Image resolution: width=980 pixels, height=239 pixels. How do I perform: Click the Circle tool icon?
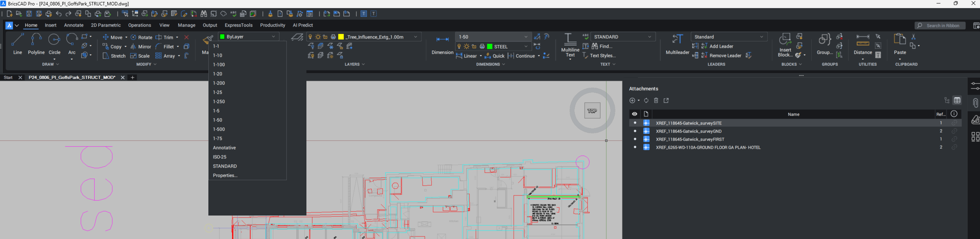click(54, 40)
